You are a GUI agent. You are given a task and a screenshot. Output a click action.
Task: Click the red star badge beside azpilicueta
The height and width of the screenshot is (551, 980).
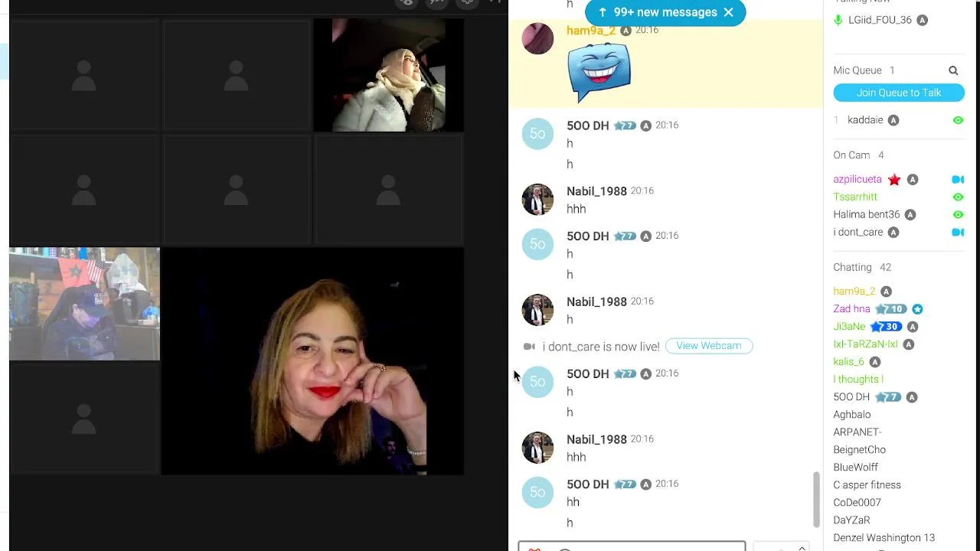[x=894, y=180]
